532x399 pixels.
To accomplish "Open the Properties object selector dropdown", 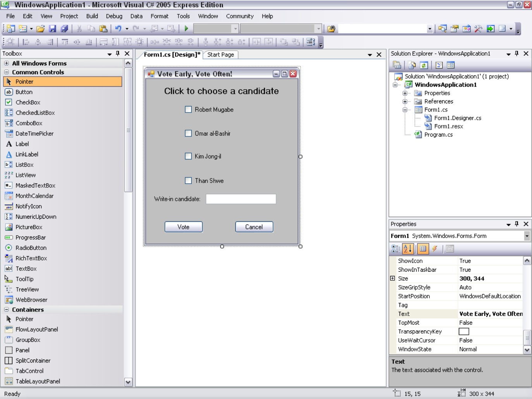I will click(x=527, y=236).
